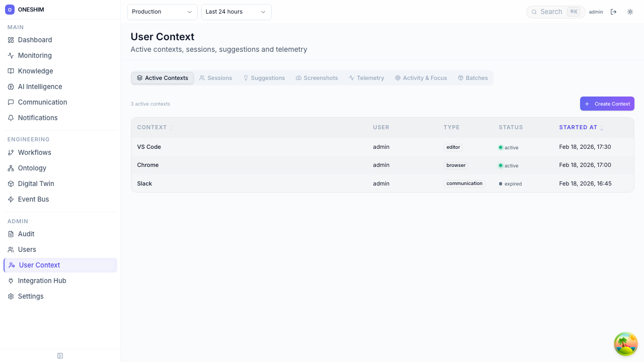The height and width of the screenshot is (362, 644).
Task: Open the Integration Hub
Action: point(42,281)
